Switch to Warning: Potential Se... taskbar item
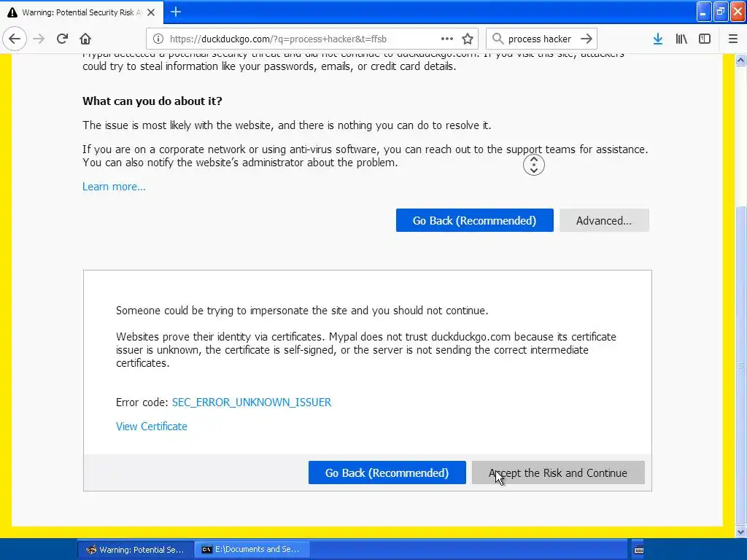Viewport: 747px width, 560px height. 136,550
